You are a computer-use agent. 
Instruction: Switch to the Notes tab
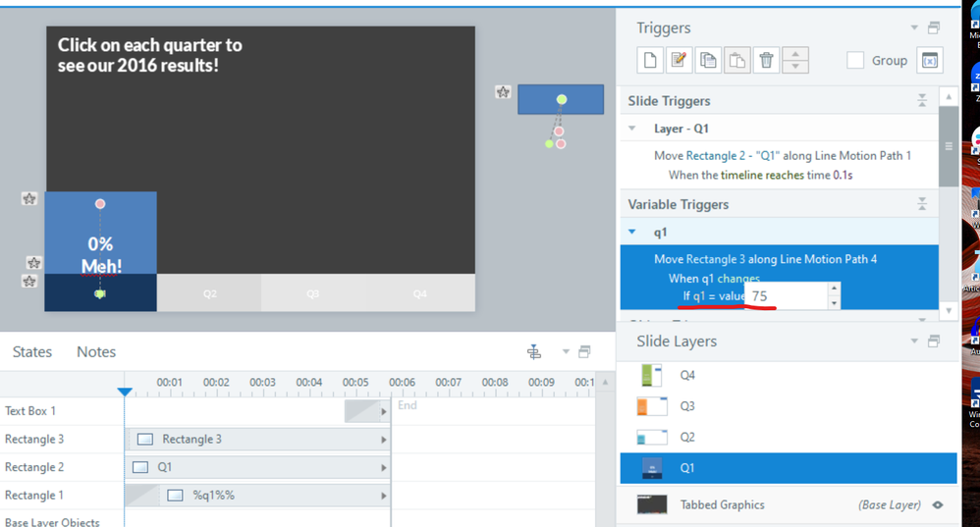click(x=96, y=352)
